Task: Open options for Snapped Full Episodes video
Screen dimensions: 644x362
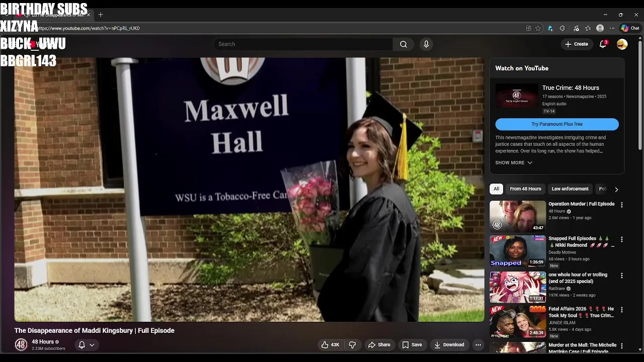Action: point(621,240)
